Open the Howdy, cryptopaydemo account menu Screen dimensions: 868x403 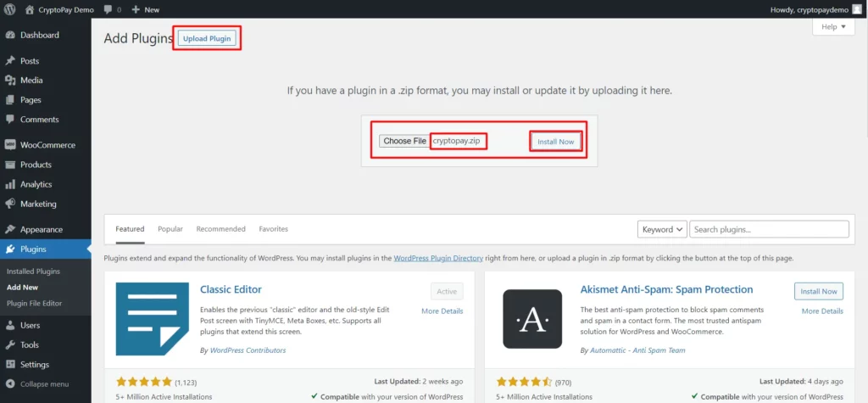(816, 9)
